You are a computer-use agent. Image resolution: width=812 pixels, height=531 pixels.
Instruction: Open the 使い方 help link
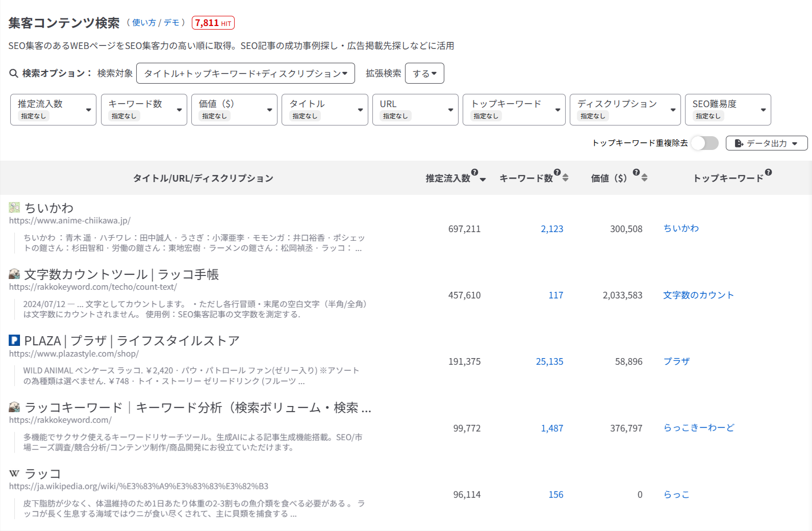[144, 23]
